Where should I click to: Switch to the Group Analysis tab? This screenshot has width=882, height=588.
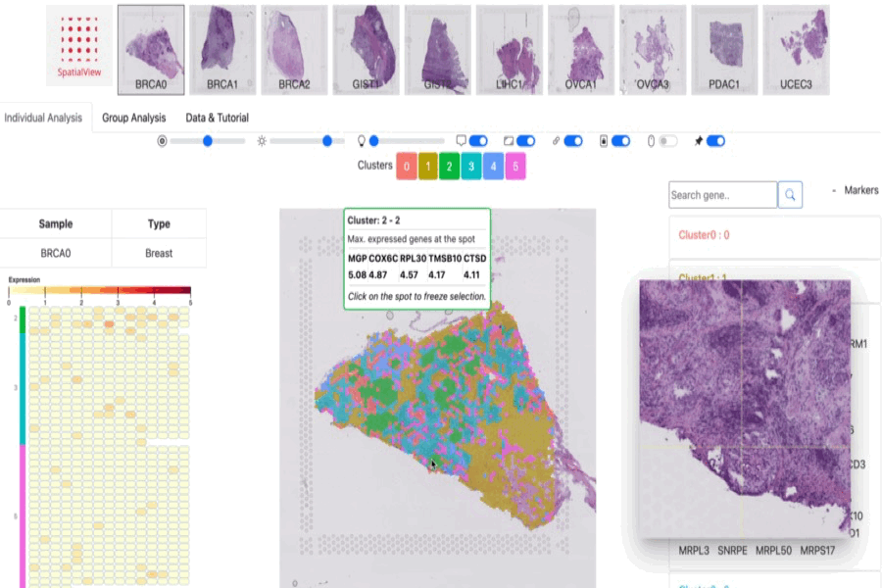coord(134,118)
